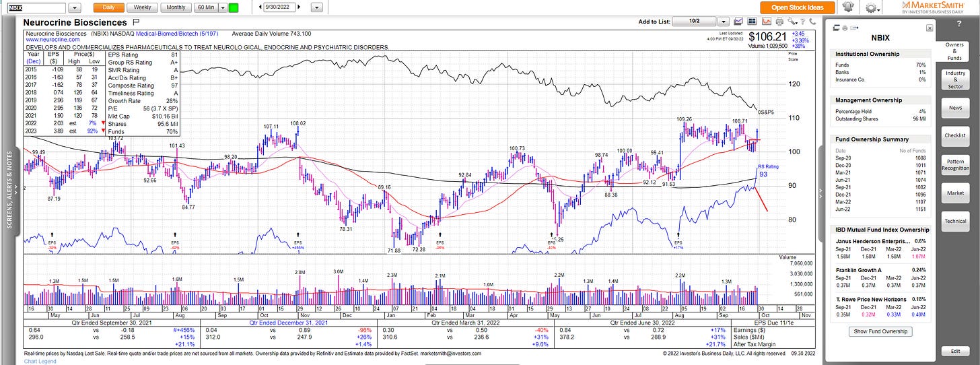Viewport: 980px width, 365px height.
Task: Click T. Rowe Price New Horizons fund
Action: pyautogui.click(x=872, y=299)
